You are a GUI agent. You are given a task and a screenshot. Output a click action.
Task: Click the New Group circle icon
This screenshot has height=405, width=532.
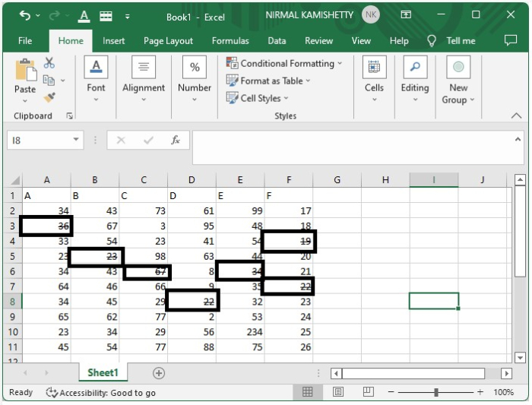pyautogui.click(x=458, y=67)
